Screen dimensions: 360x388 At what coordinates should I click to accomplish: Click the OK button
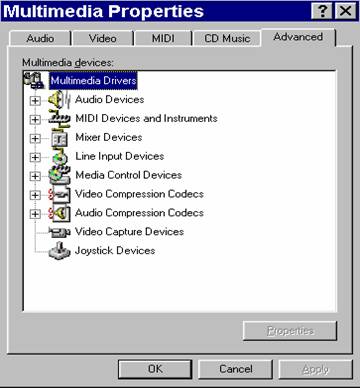pos(155,369)
